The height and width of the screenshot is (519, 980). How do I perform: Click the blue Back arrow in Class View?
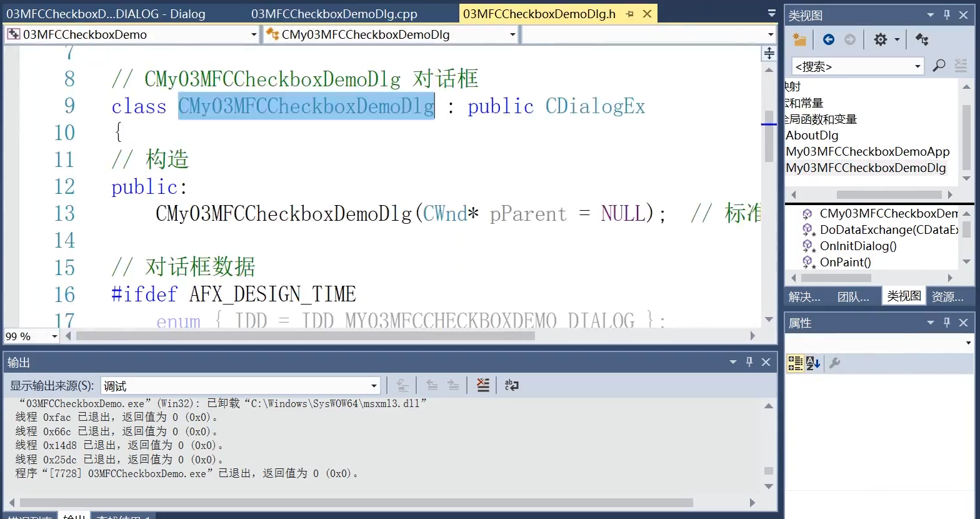(x=829, y=39)
